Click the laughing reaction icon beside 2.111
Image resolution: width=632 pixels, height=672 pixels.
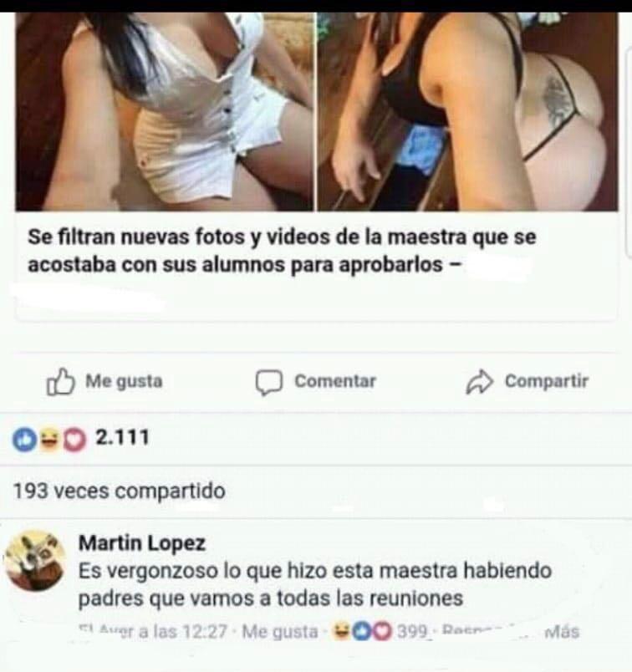pyautogui.click(x=49, y=440)
